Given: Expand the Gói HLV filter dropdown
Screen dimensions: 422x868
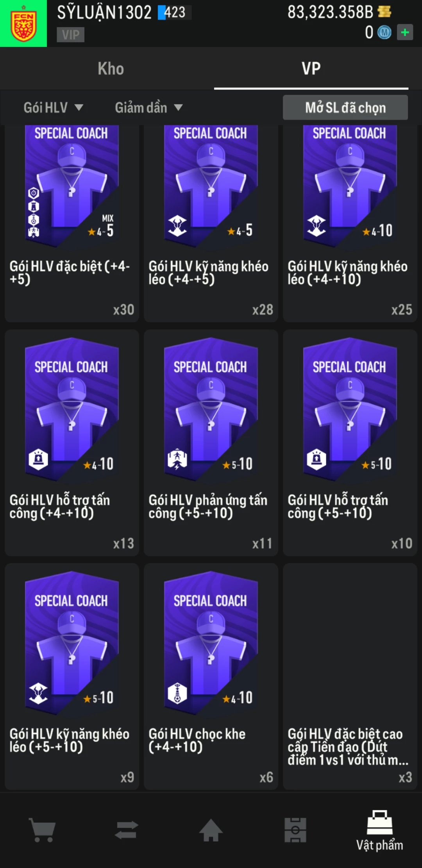Looking at the screenshot, I should click(x=54, y=108).
